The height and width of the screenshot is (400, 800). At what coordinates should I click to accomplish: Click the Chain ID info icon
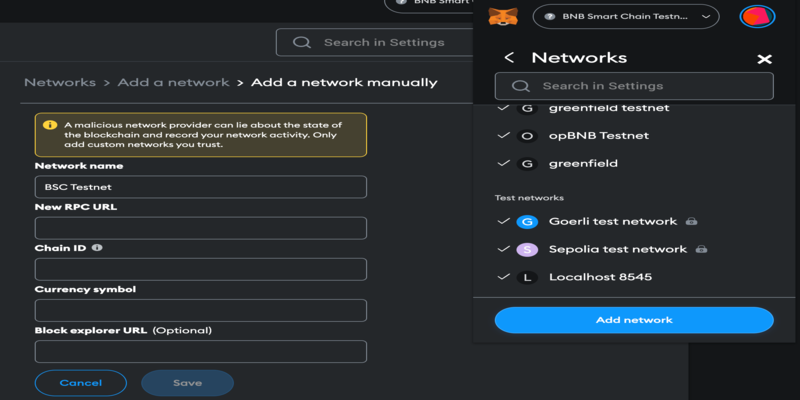(x=97, y=247)
